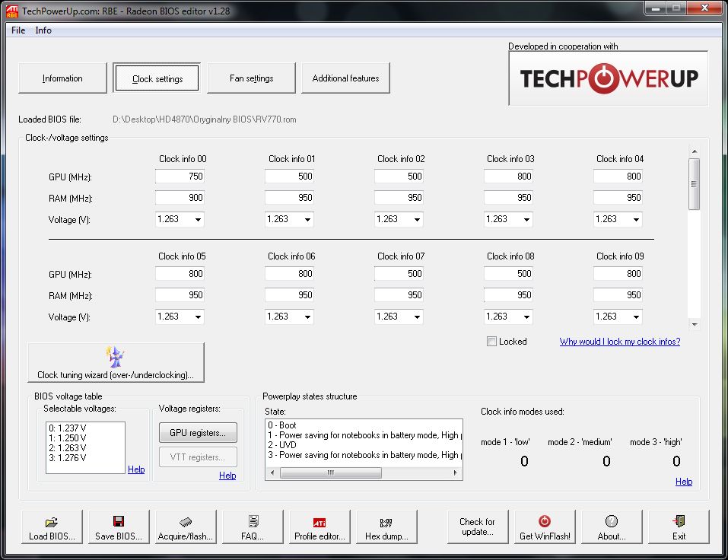Image resolution: width=728 pixels, height=560 pixels.
Task: Select state 3 Power saving for notebooks
Action: [x=364, y=455]
